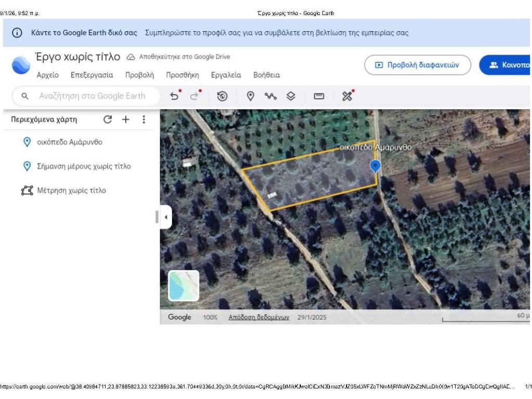Click the map style thumbnail on the map

183,286
